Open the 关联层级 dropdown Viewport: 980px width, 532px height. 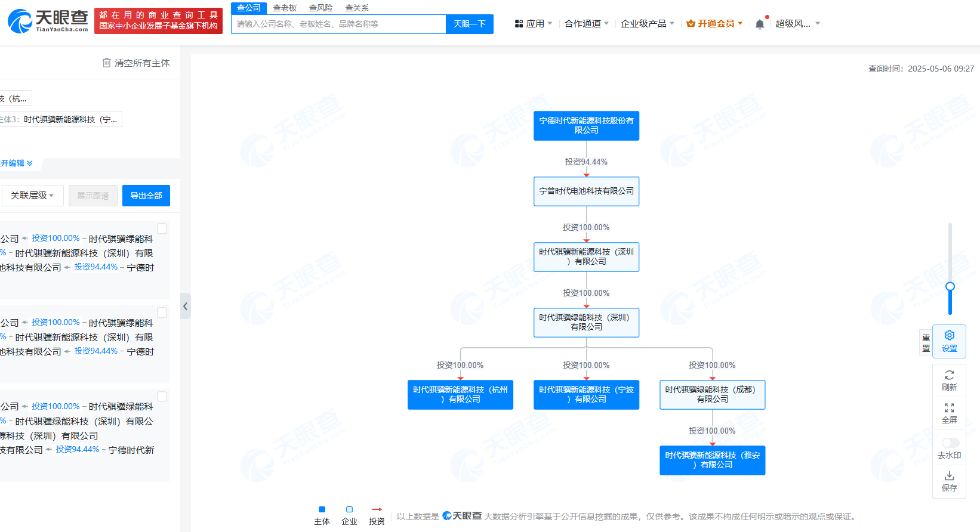coord(32,196)
